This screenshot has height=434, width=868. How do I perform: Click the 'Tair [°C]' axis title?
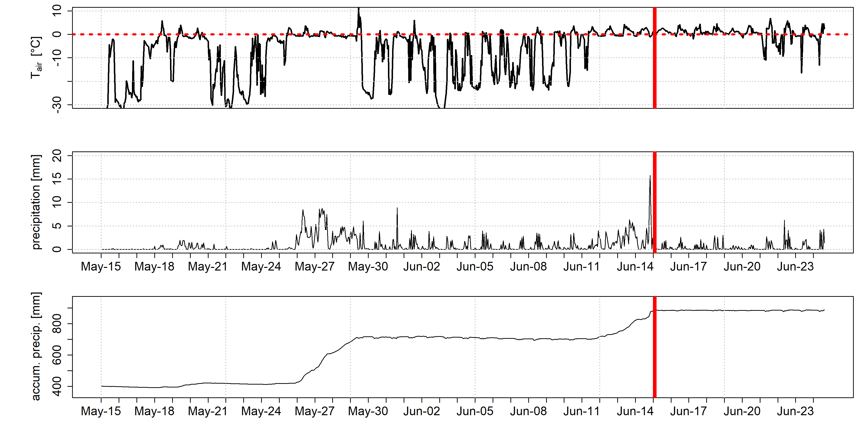point(36,58)
